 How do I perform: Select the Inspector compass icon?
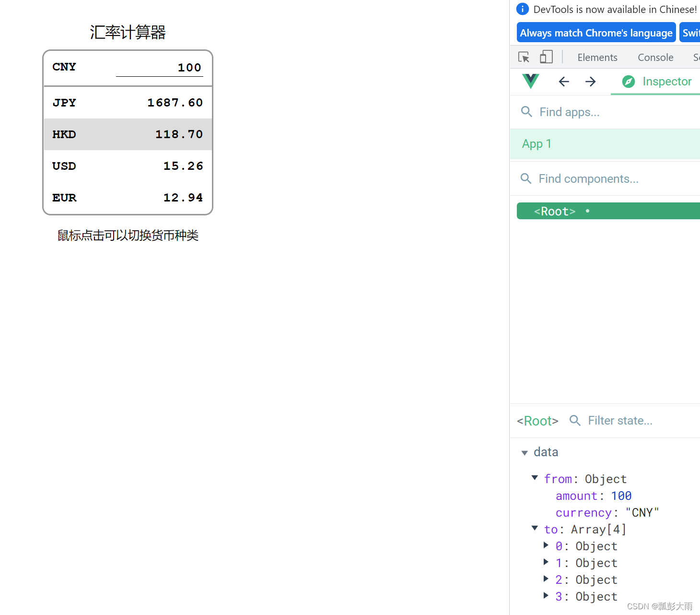[x=628, y=82]
